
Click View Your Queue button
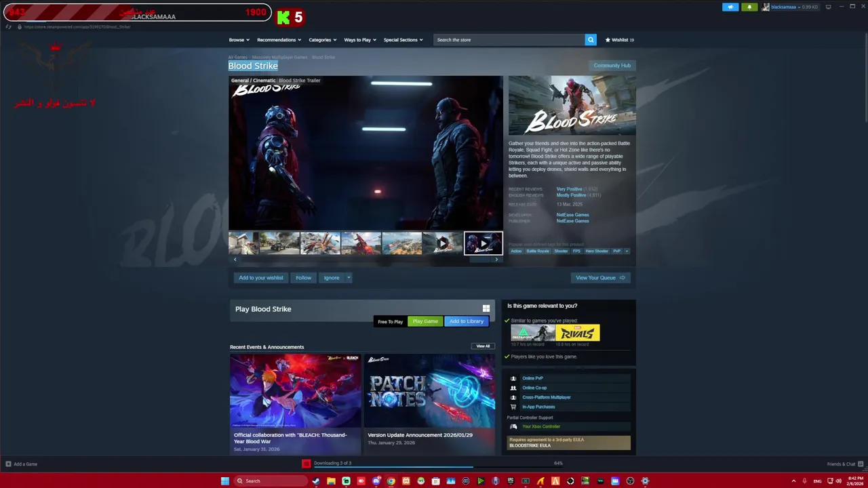click(601, 277)
